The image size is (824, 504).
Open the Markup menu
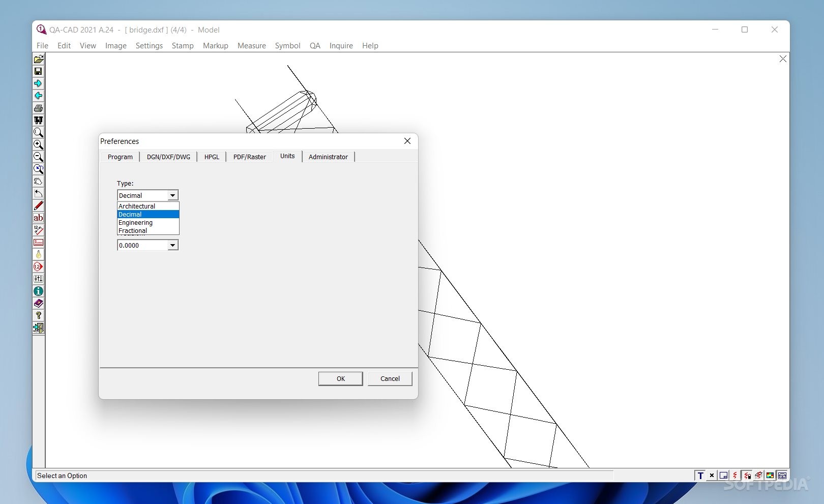click(216, 45)
